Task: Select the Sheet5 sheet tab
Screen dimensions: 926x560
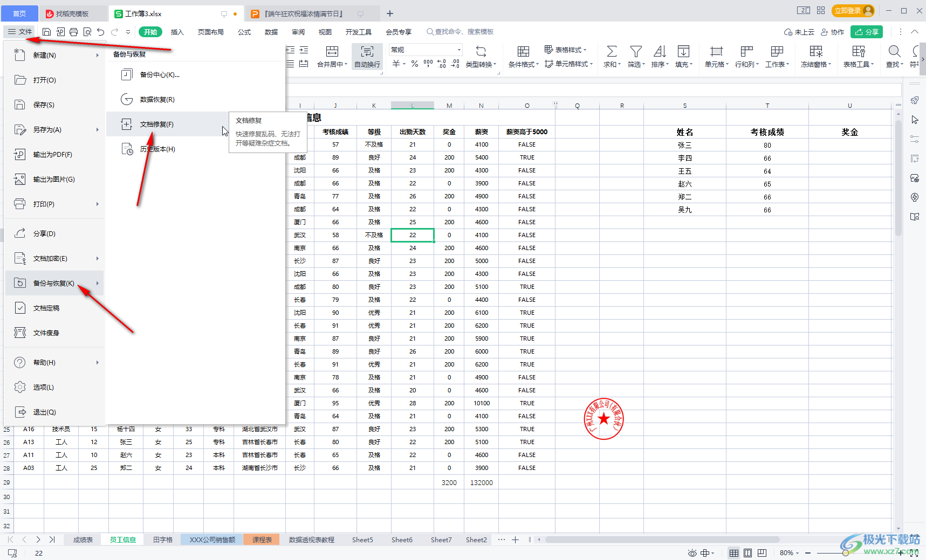Action: click(x=362, y=540)
